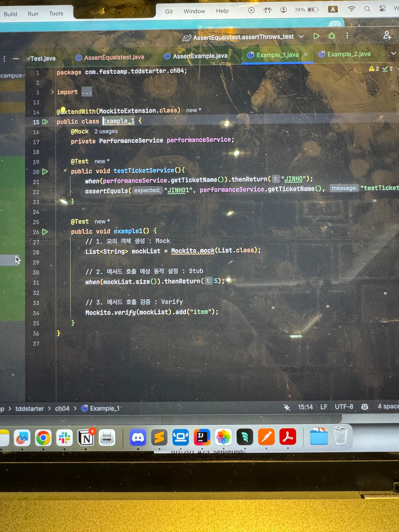Open the run configuration dropdown

pos(301,37)
